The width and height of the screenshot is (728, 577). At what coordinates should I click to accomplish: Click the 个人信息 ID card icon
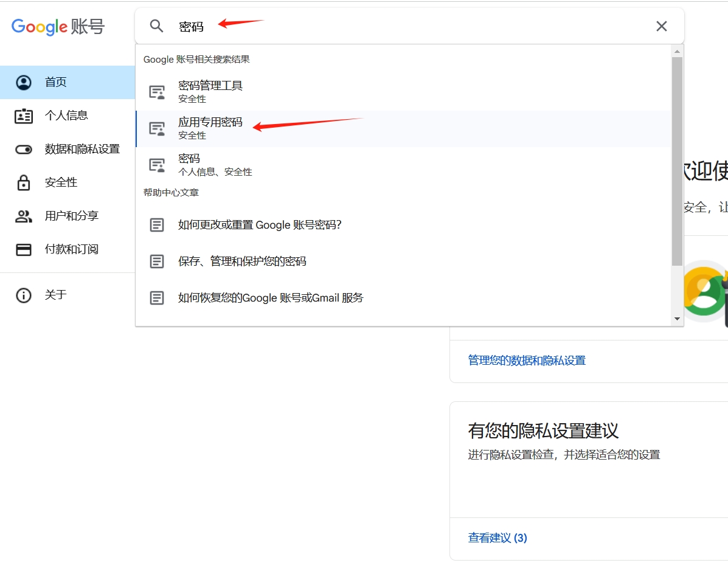24,116
